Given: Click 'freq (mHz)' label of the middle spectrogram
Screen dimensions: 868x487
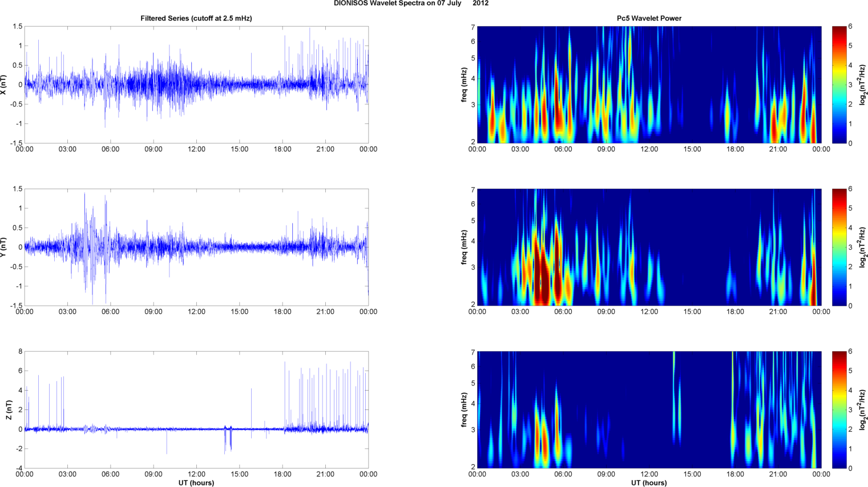Looking at the screenshot, I should [464, 247].
